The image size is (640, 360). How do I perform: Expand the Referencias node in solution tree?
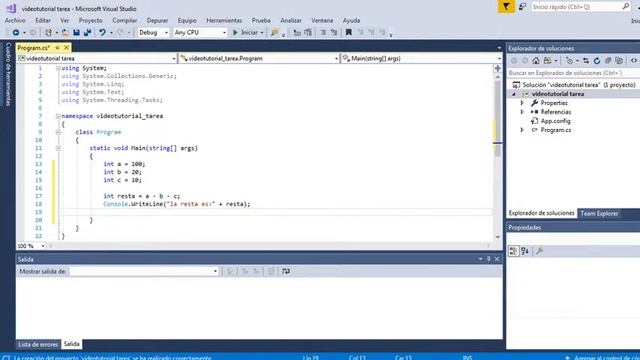(522, 112)
